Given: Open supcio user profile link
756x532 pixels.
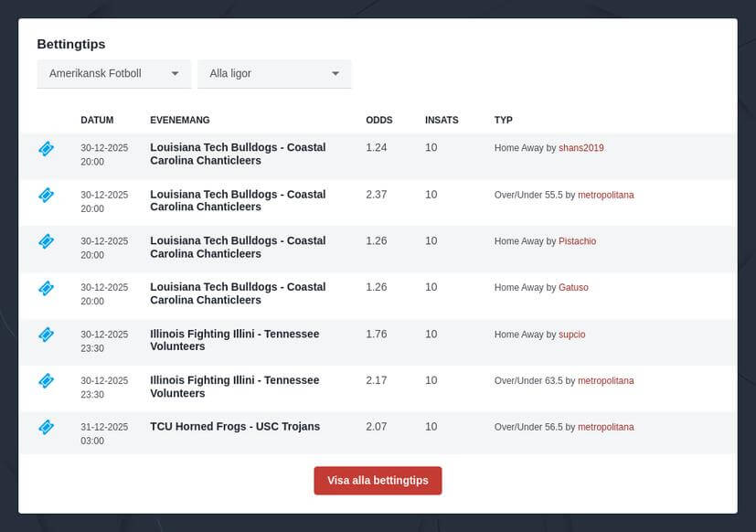Looking at the screenshot, I should coord(571,335).
